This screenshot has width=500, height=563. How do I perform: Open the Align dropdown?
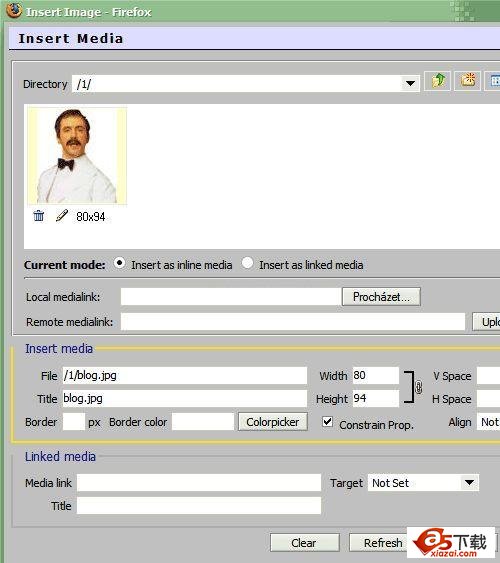pyautogui.click(x=489, y=422)
